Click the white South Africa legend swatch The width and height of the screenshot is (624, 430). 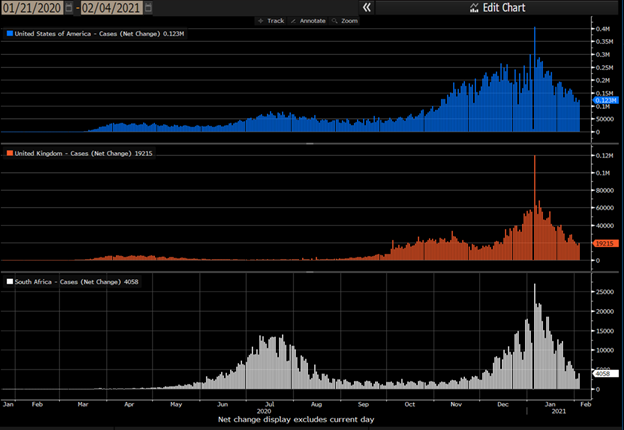10,282
